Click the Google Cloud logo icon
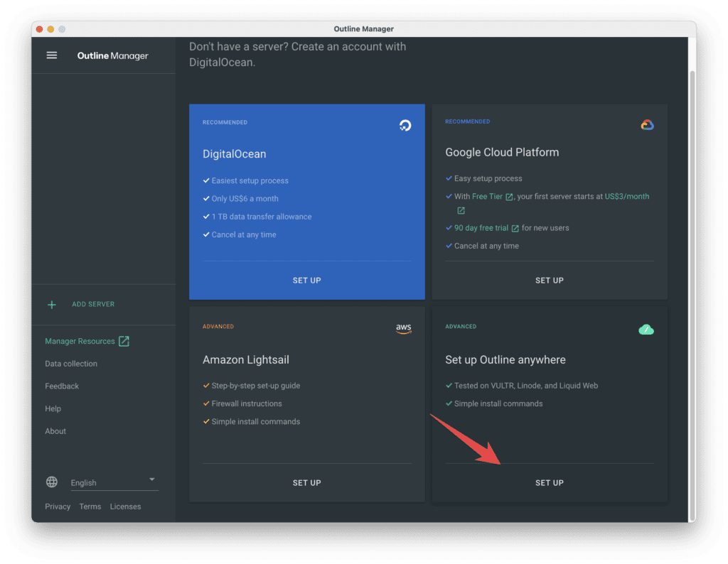The width and height of the screenshot is (728, 564). 647,125
